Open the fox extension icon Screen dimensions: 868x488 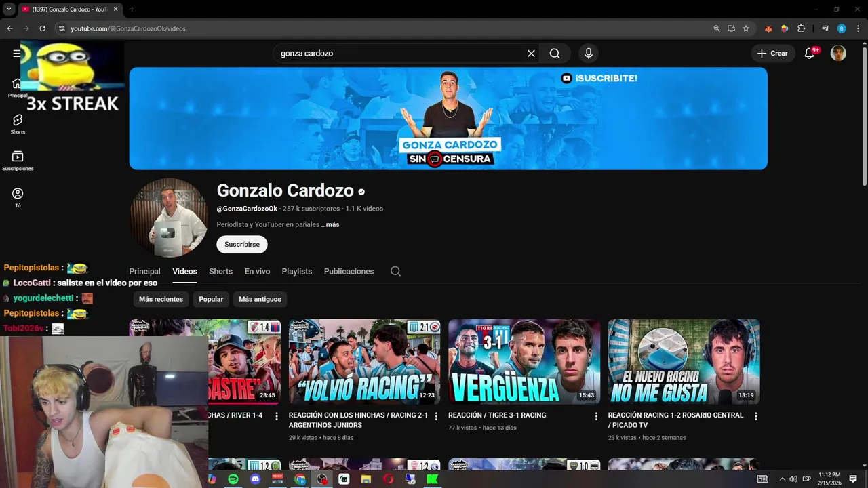[768, 28]
